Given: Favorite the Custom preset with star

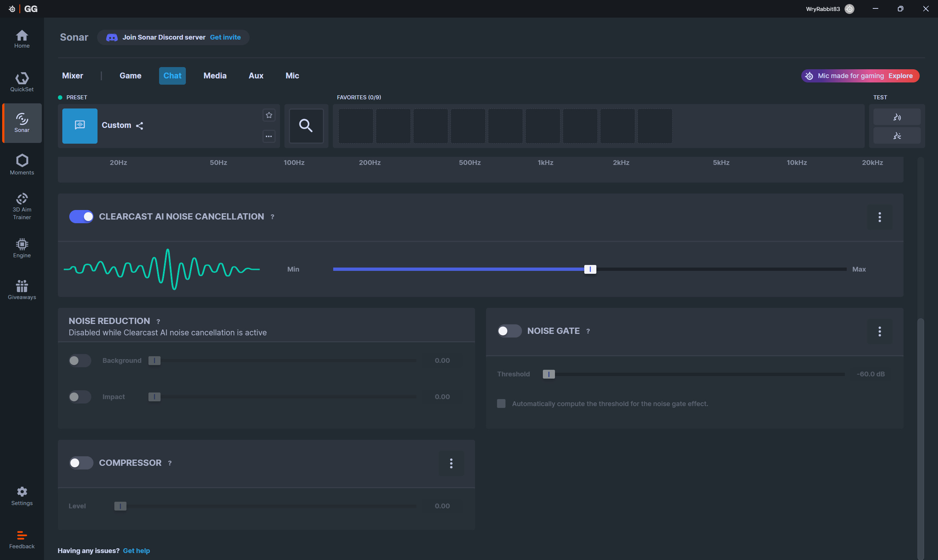Looking at the screenshot, I should point(269,115).
